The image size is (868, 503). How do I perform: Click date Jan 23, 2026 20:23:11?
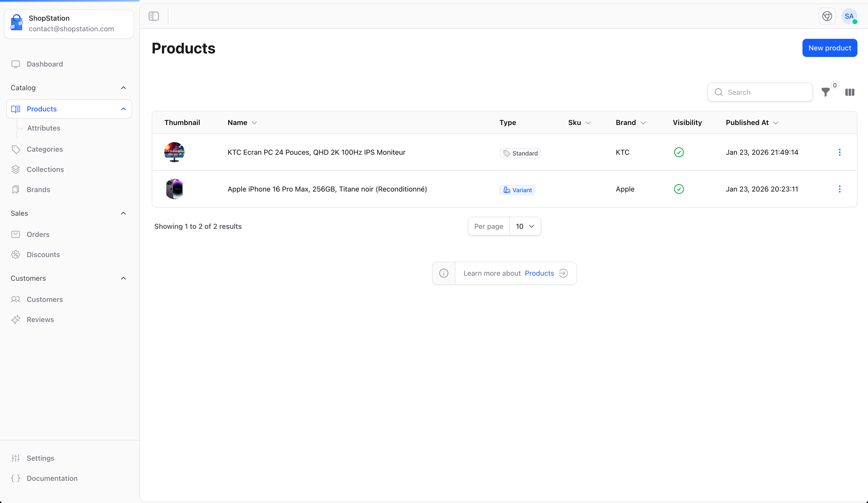tap(762, 189)
